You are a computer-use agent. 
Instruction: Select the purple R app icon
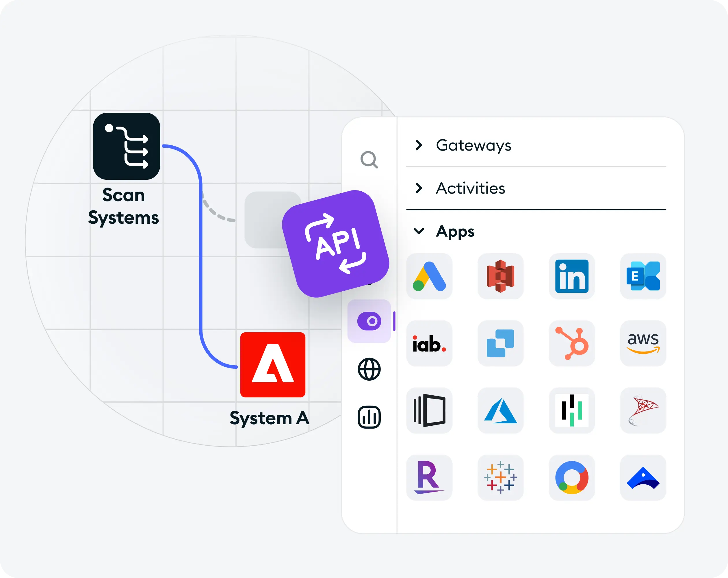[x=429, y=477]
